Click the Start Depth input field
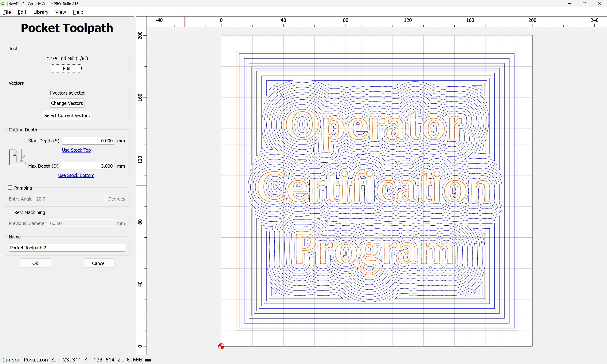The height and width of the screenshot is (364, 607). [88, 141]
